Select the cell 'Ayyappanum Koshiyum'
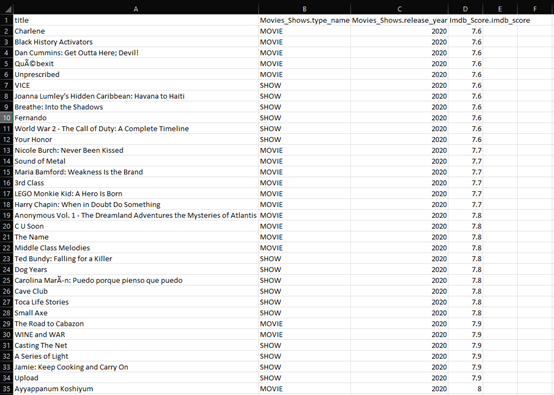 (136, 389)
